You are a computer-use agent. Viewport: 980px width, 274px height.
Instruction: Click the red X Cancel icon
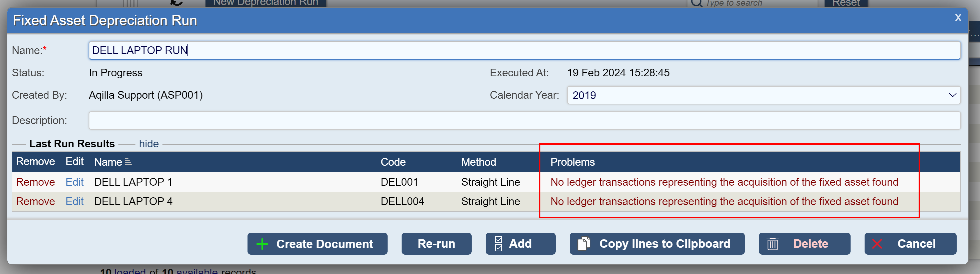click(x=877, y=244)
